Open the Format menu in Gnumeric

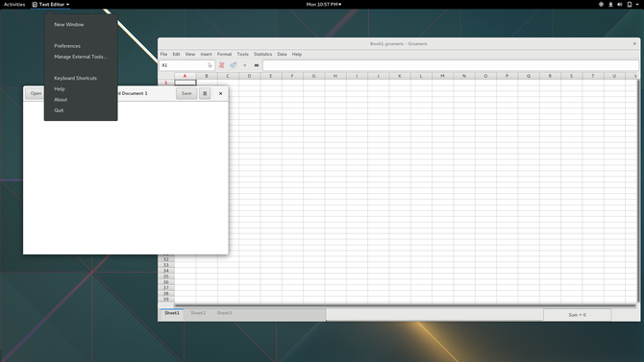224,54
